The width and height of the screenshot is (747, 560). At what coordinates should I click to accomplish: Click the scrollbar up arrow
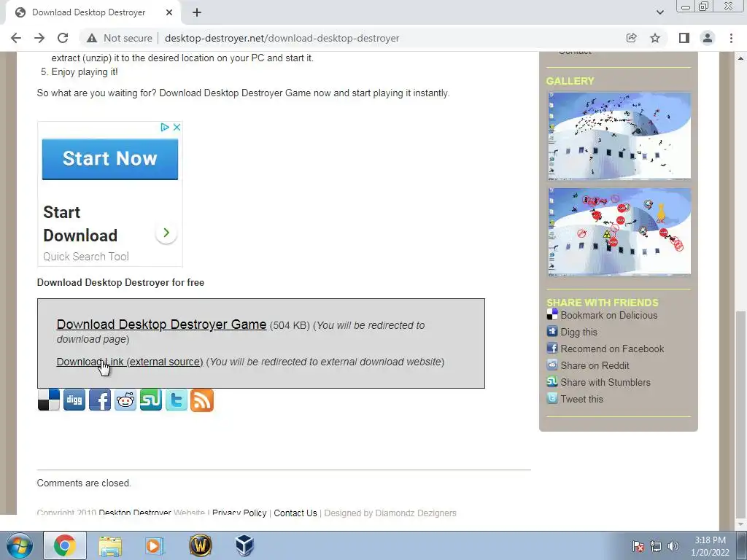pyautogui.click(x=740, y=58)
